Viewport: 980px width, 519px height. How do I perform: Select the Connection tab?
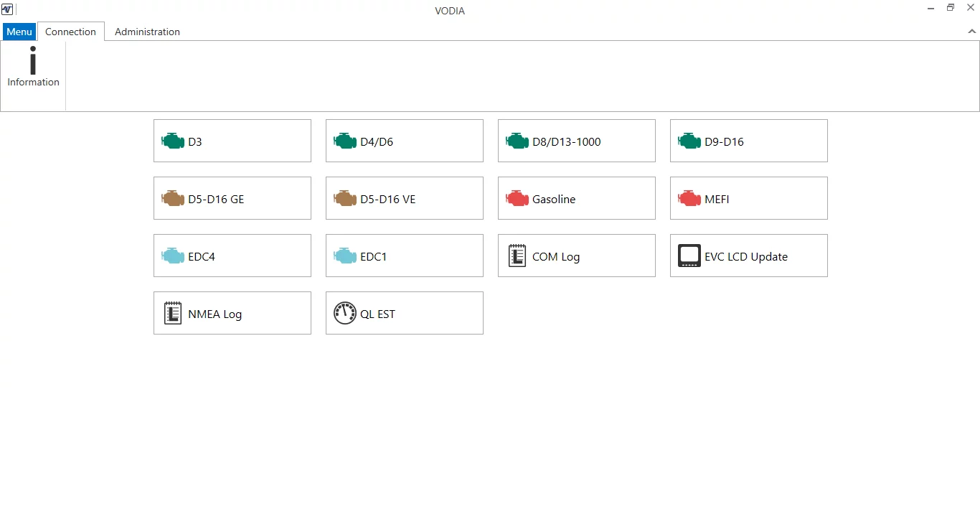click(x=70, y=32)
